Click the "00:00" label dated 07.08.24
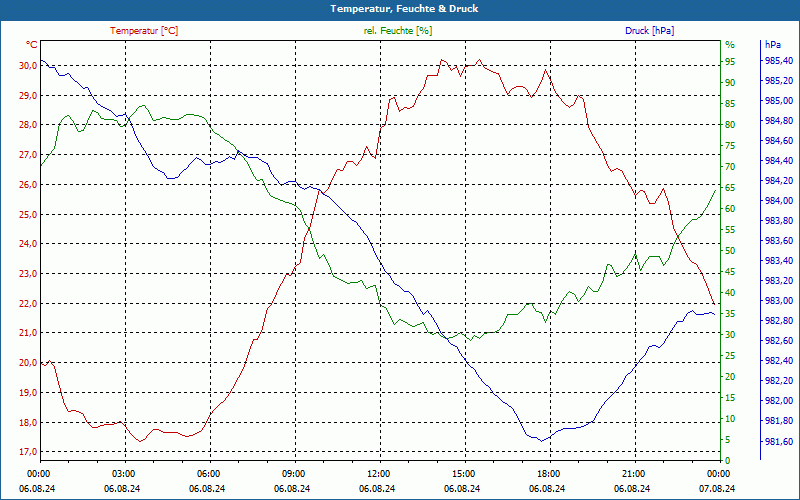Screen dimensions: 800x500 pos(718,473)
